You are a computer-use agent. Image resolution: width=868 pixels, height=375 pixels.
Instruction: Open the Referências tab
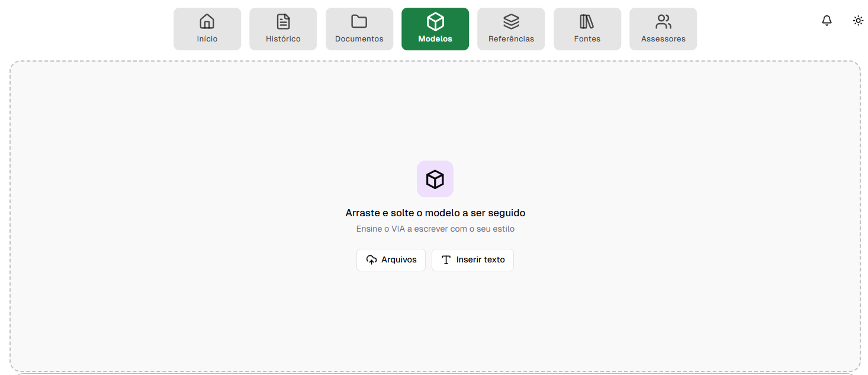(x=511, y=29)
